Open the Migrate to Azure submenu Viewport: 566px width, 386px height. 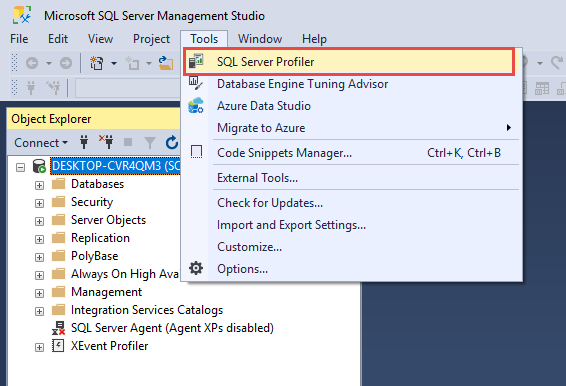click(352, 127)
